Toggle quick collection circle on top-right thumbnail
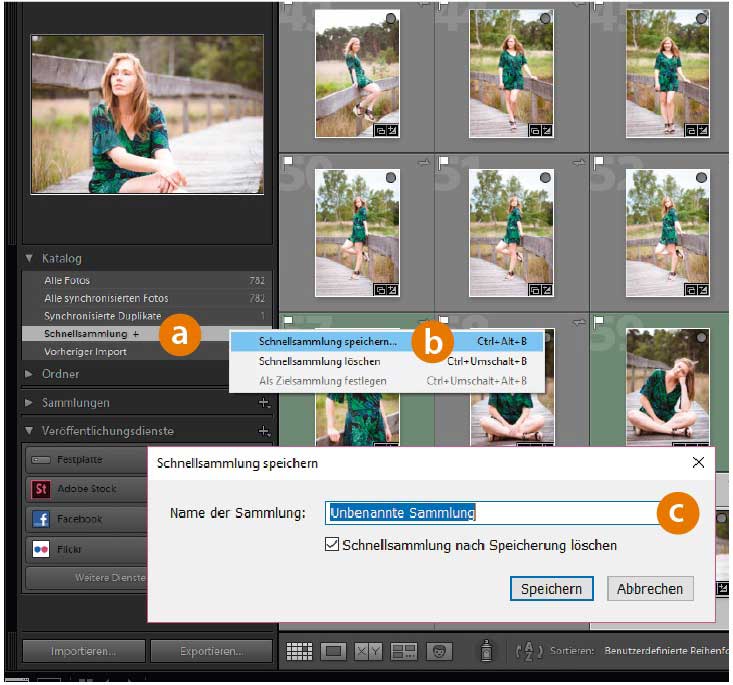The width and height of the screenshot is (733, 685). (701, 20)
